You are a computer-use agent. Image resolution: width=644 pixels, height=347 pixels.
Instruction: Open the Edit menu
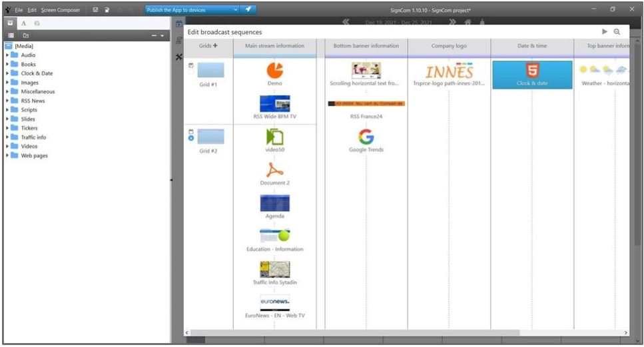click(32, 10)
